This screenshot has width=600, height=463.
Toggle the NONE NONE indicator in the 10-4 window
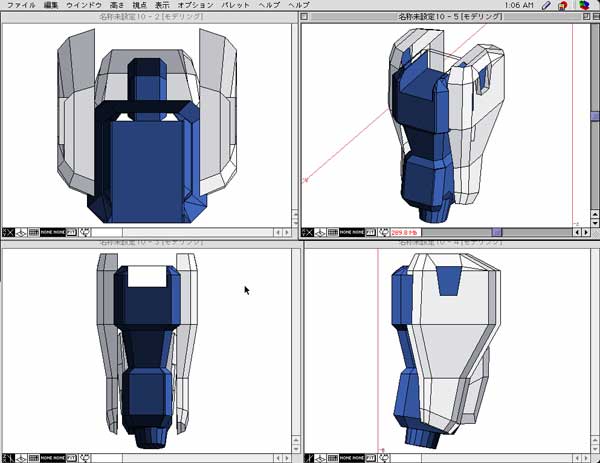pyautogui.click(x=352, y=458)
